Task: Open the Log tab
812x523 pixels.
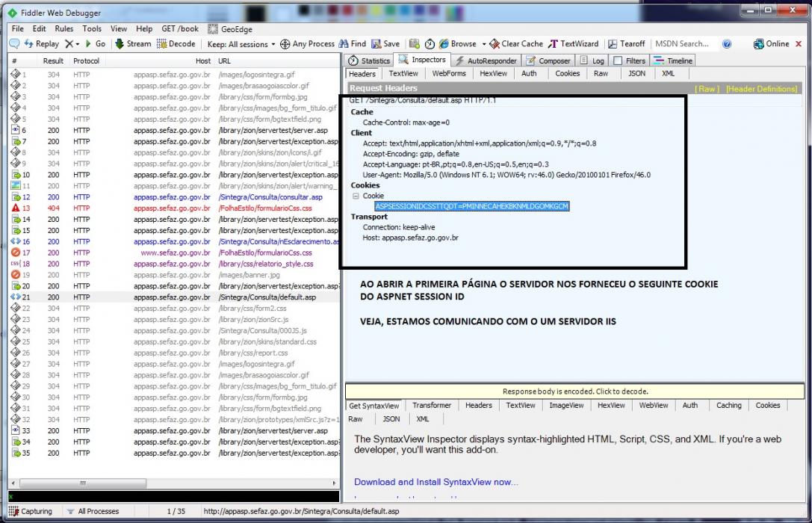Action: [592, 61]
